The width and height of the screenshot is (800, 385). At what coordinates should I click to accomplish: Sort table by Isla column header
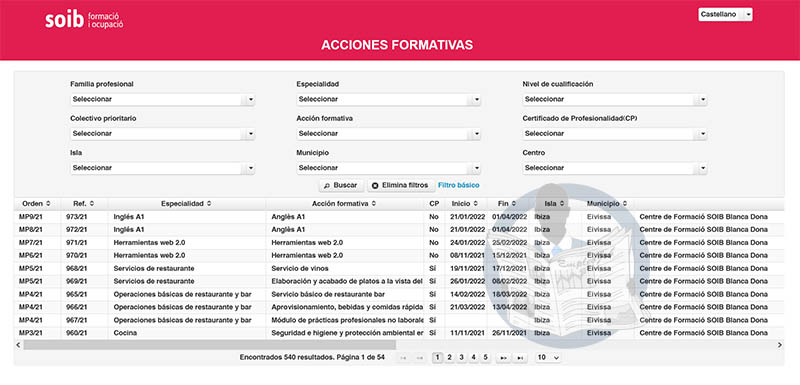pos(555,203)
